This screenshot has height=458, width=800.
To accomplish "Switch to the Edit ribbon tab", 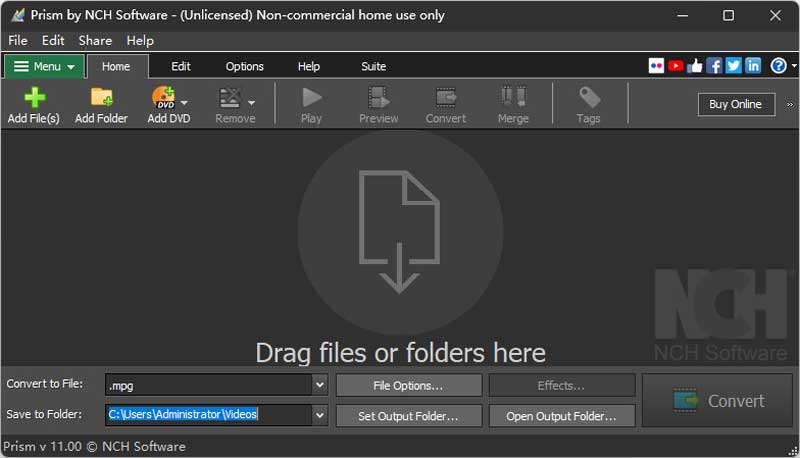I will coord(181,66).
